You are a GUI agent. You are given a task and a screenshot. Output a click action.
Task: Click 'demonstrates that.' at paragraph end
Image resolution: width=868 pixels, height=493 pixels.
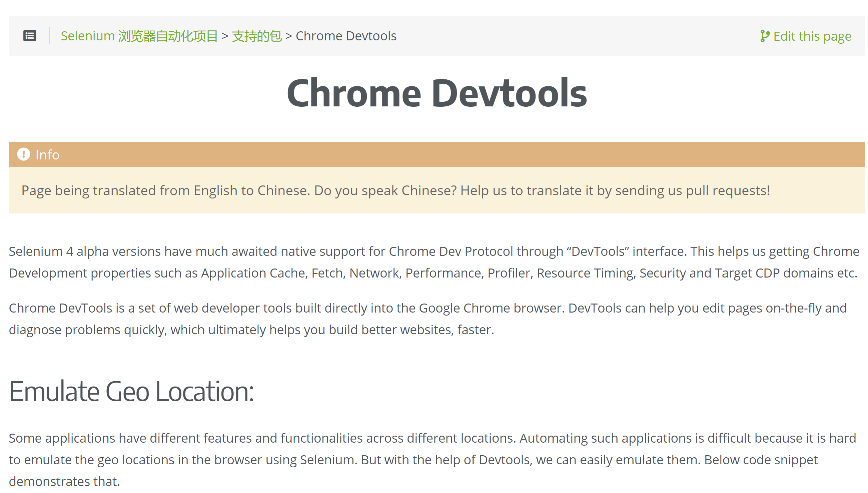[64, 481]
